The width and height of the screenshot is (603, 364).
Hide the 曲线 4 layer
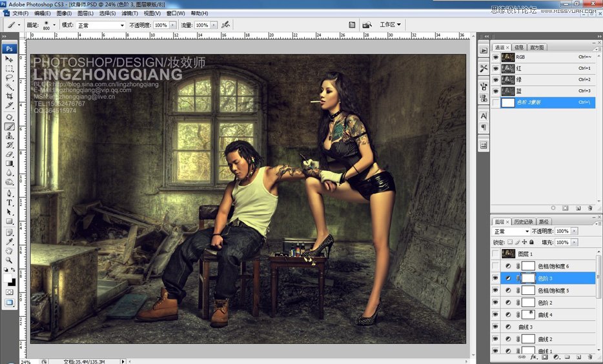(496, 314)
